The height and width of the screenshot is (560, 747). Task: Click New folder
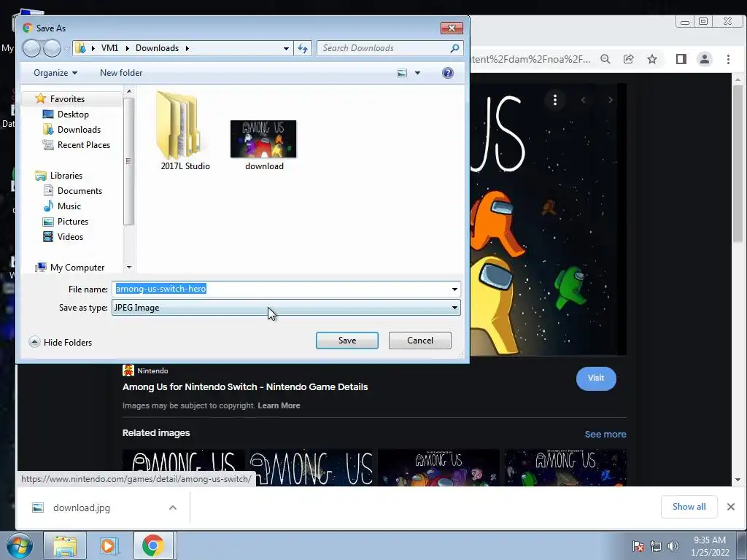point(121,73)
